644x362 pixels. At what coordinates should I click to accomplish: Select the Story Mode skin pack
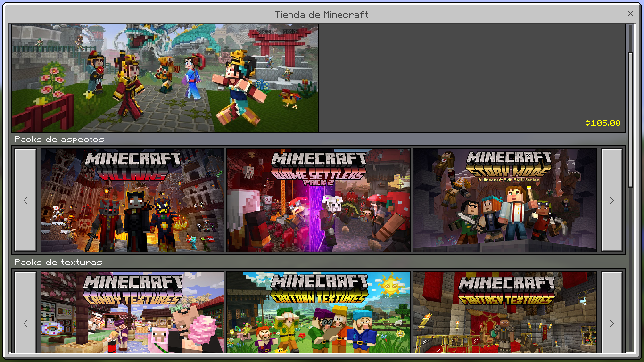coord(504,200)
